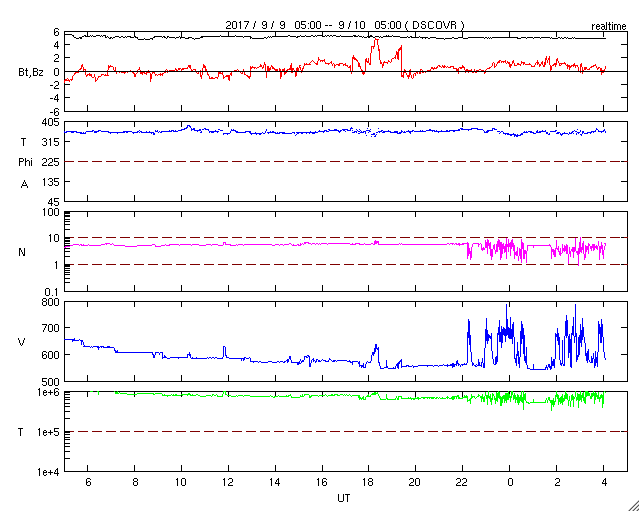Click the '405' tick value on Phi panel
The image size is (640, 512).
pos(51,122)
